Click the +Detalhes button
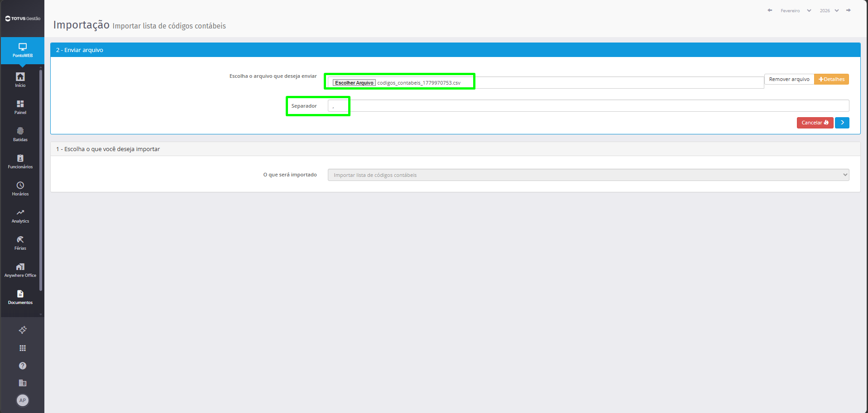This screenshot has width=868, height=413. (x=831, y=79)
